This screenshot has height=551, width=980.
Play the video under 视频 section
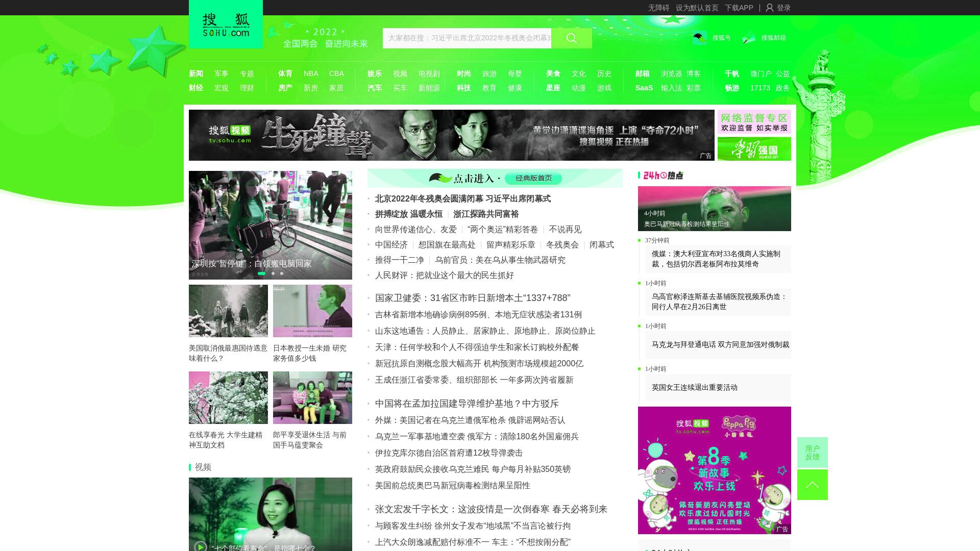(x=200, y=546)
